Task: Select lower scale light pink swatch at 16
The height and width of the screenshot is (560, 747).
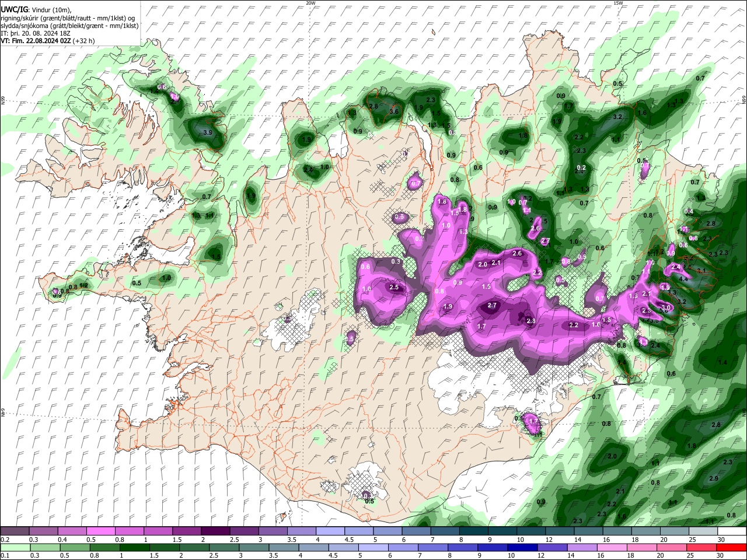Action: point(612,547)
